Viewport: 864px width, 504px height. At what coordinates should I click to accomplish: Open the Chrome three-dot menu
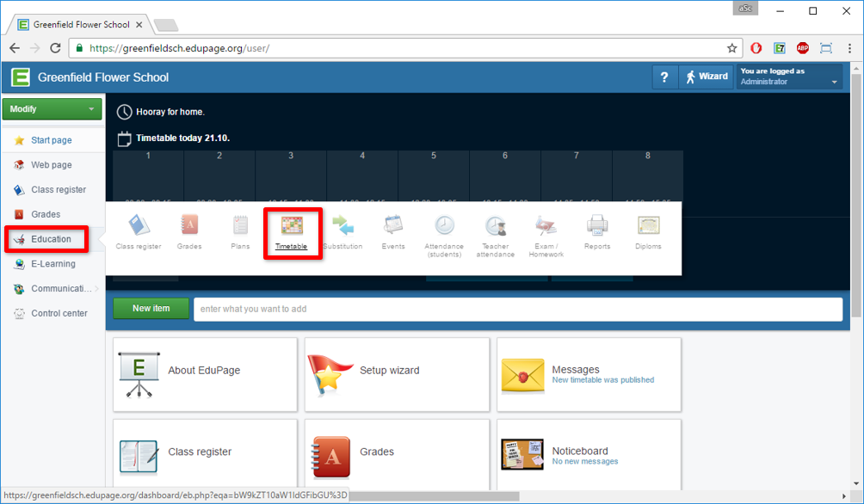(x=849, y=48)
